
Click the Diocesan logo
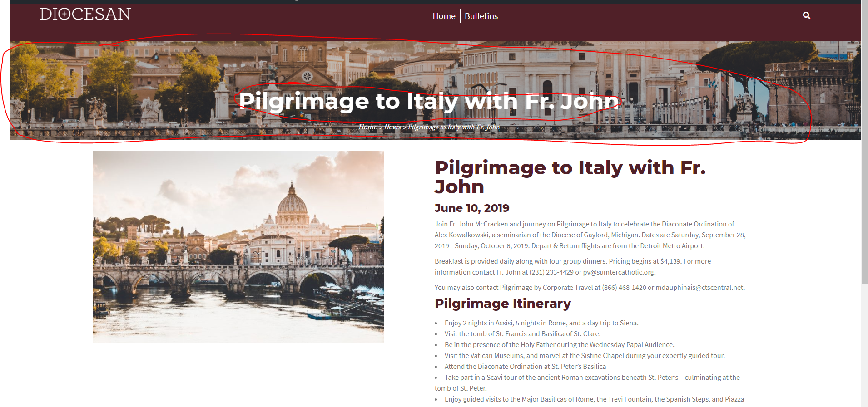[85, 14]
